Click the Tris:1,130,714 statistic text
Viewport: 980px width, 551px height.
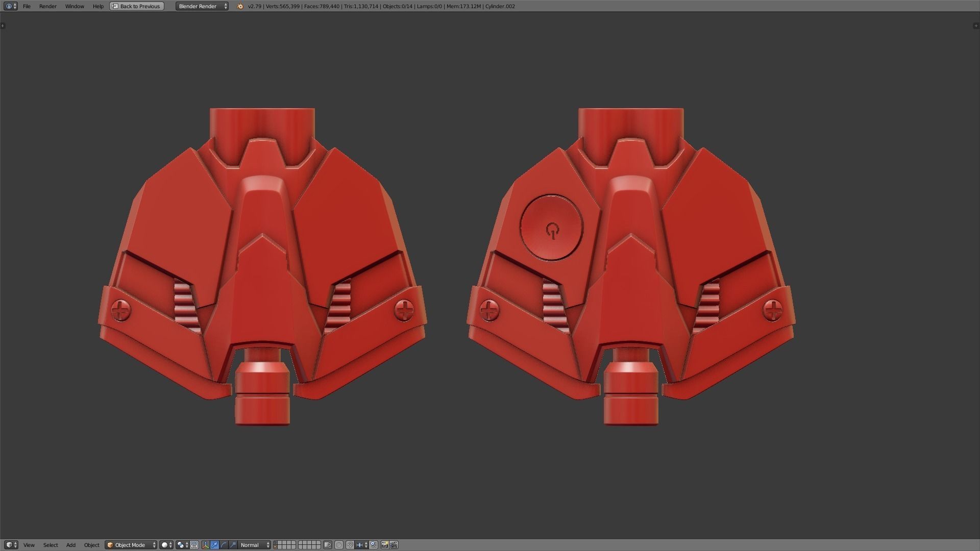point(361,6)
